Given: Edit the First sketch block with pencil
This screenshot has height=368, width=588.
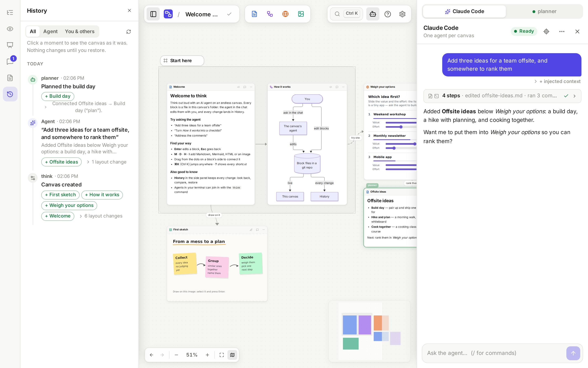Looking at the screenshot, I should tap(251, 230).
